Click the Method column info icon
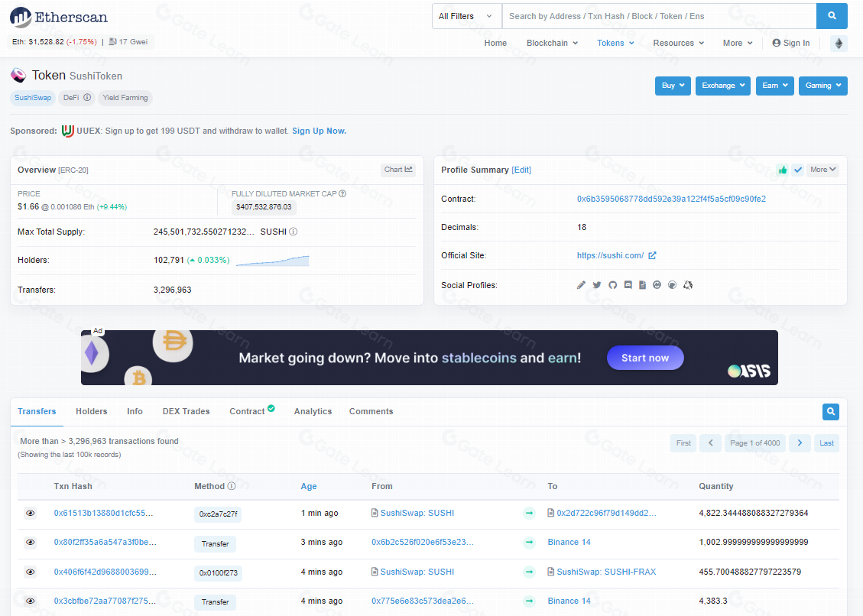The image size is (863, 616). pyautogui.click(x=232, y=486)
